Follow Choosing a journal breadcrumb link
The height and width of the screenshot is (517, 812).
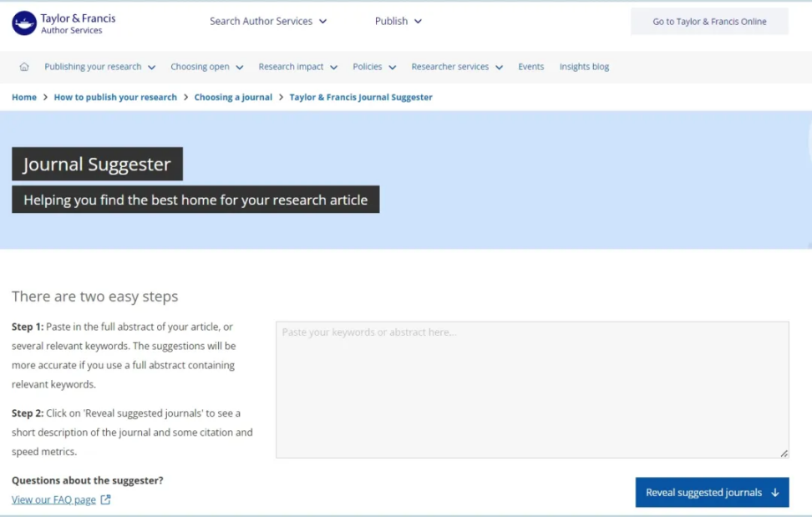[x=233, y=97]
